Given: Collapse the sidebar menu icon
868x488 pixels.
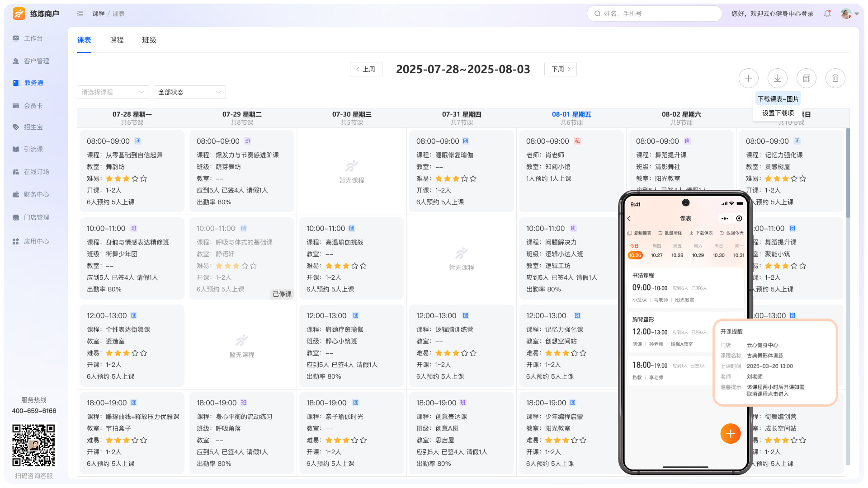Looking at the screenshot, I should point(80,14).
